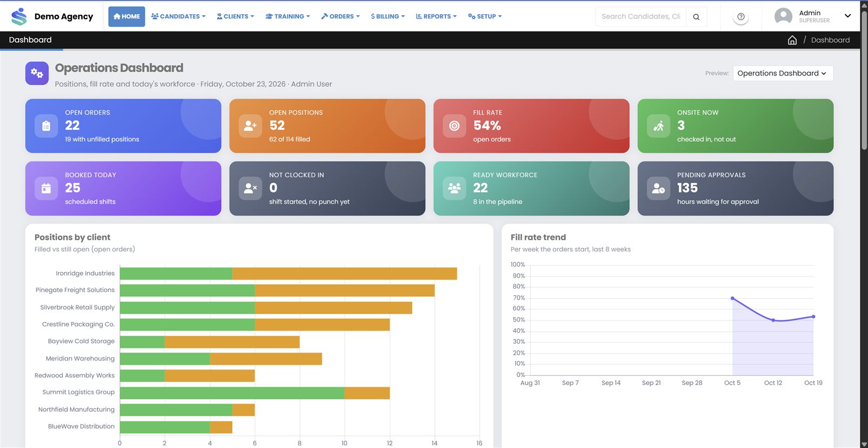Open the Reports menu
Screen dimensions: 868x448
click(436, 16)
